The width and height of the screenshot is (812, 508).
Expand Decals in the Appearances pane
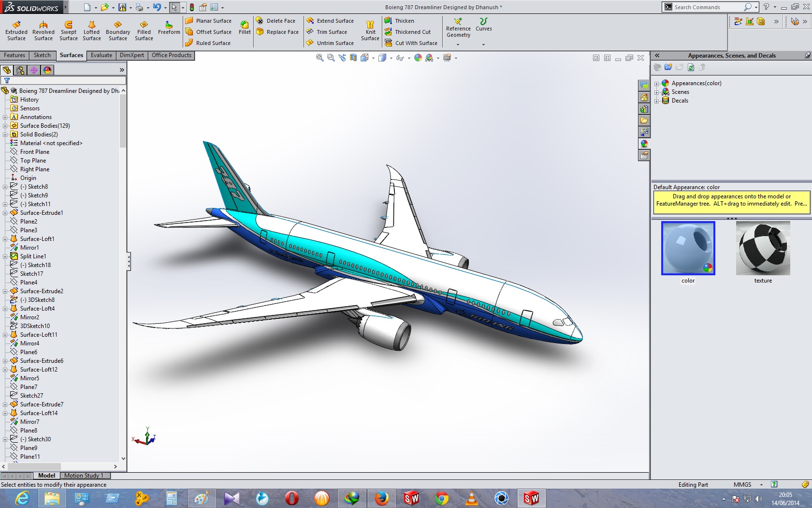tap(657, 101)
